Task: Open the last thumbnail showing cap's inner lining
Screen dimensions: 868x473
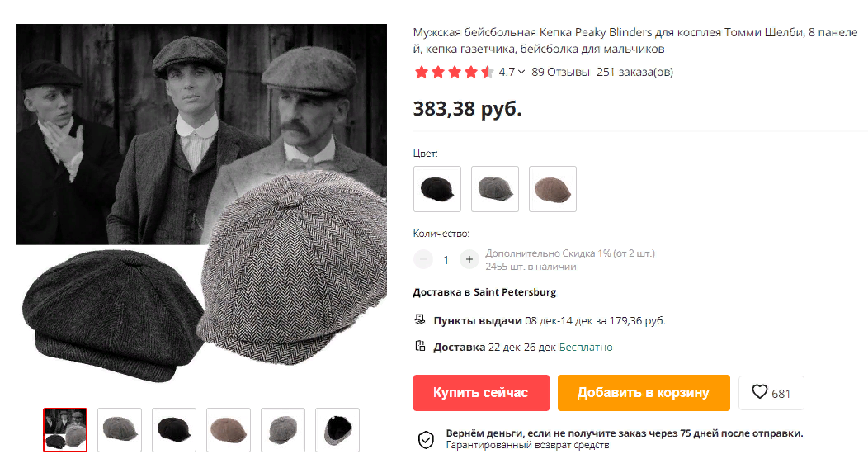Action: [x=337, y=430]
